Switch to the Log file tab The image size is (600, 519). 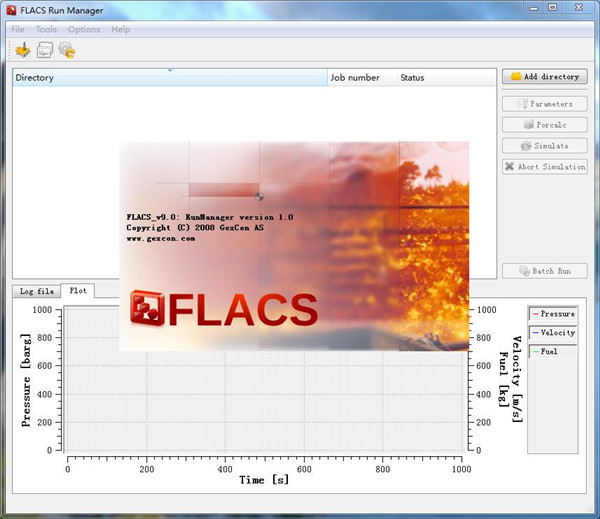point(37,291)
